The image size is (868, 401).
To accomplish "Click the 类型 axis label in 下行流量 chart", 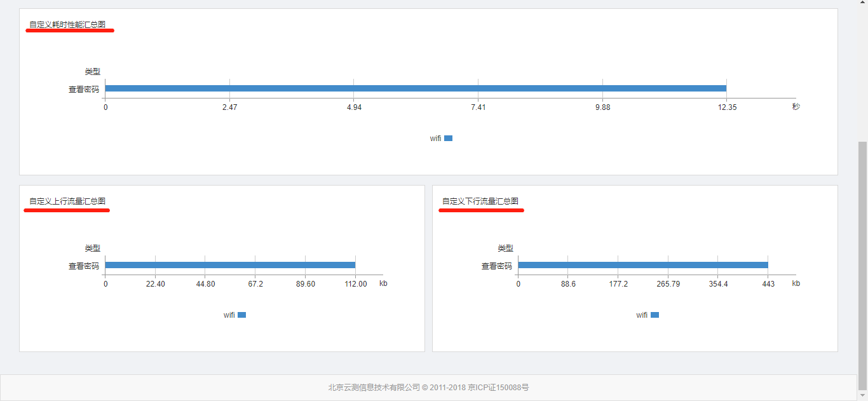I will (x=506, y=248).
